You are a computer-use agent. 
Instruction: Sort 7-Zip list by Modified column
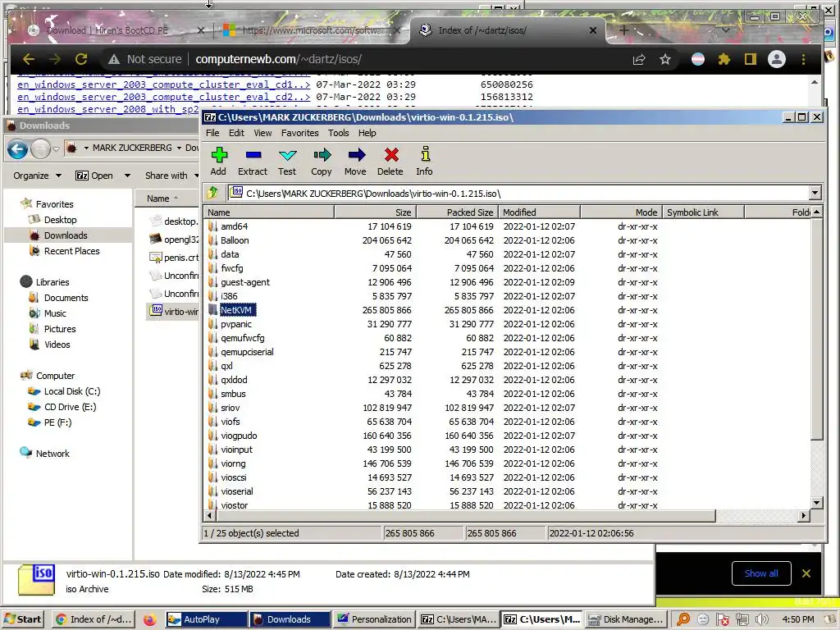[x=539, y=212]
